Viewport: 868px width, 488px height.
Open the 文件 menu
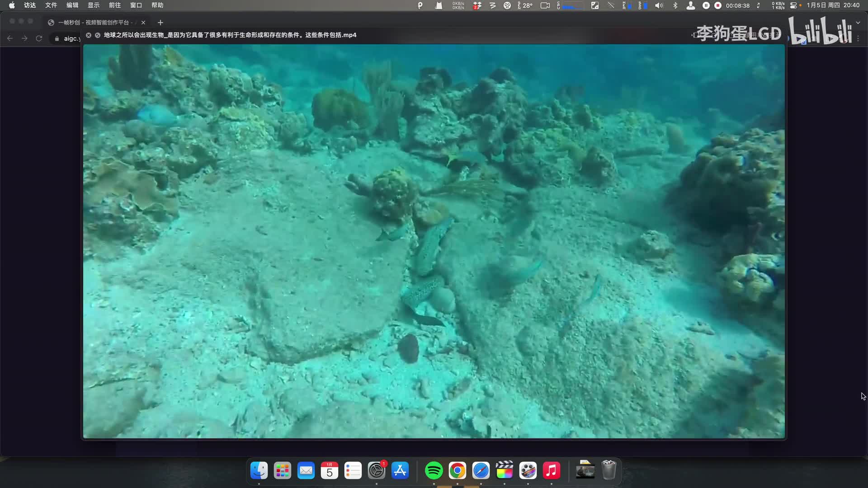(x=51, y=5)
